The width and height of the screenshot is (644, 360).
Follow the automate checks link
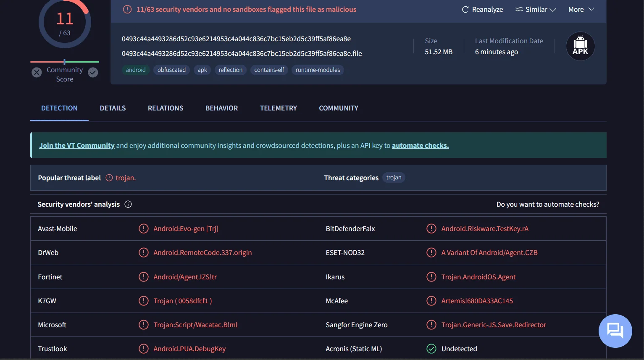coord(420,145)
